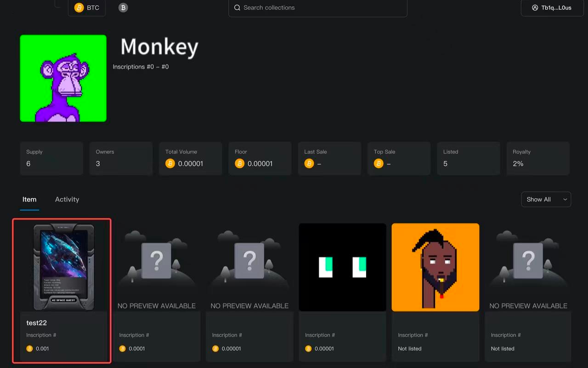Open the test22 spaceship card thumbnail

(64, 267)
